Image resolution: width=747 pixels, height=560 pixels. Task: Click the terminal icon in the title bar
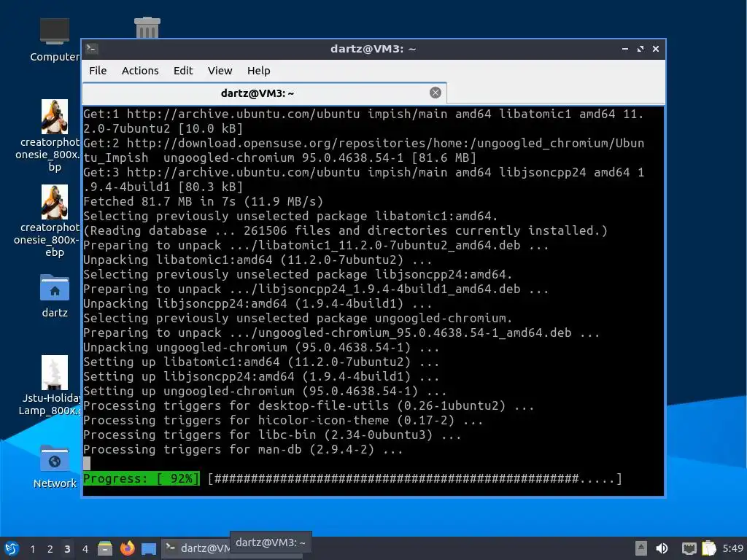(92, 49)
